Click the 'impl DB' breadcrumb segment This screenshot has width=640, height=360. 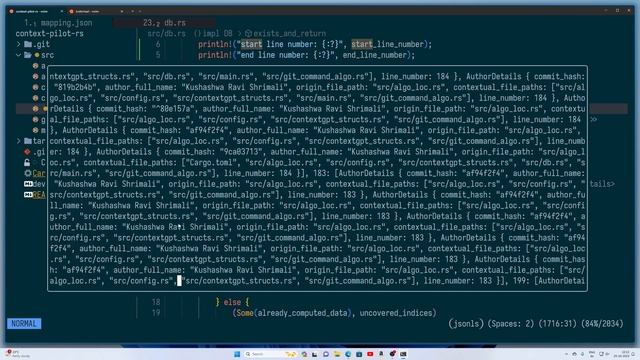pyautogui.click(x=213, y=33)
